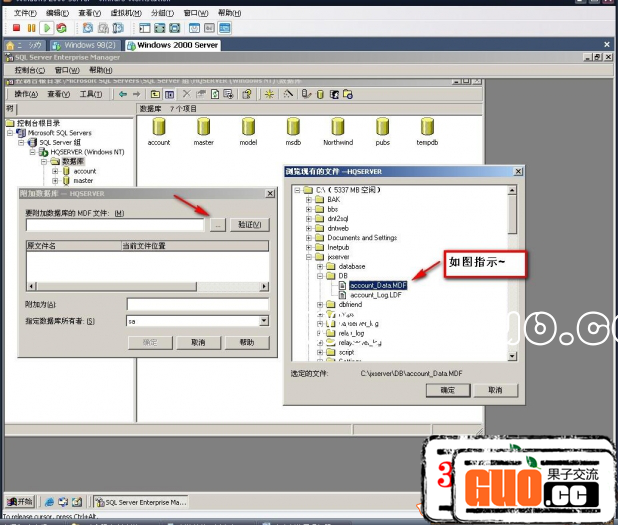Viewport: 618px width, 525px height.
Task: Click the down arrow of browse dialog scrollbar
Action: tap(512, 356)
